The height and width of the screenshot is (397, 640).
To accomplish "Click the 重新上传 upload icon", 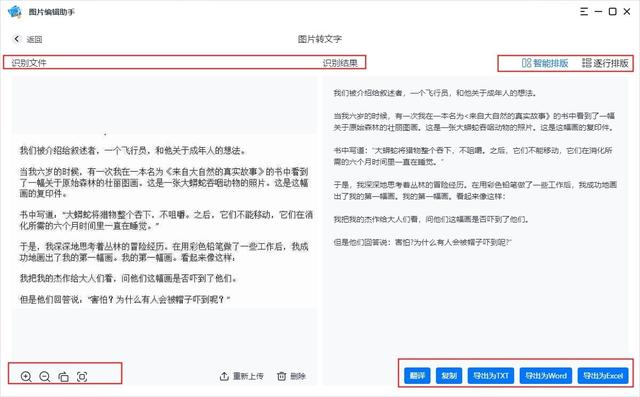I will (x=224, y=376).
